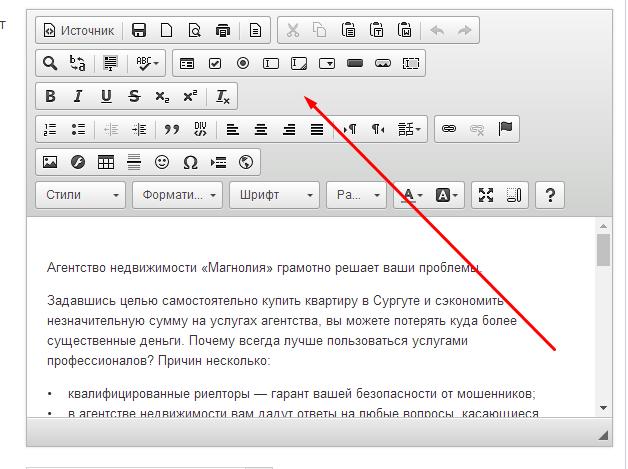This screenshot has height=469, width=628.
Task: Click the Copy icon
Action: (320, 30)
